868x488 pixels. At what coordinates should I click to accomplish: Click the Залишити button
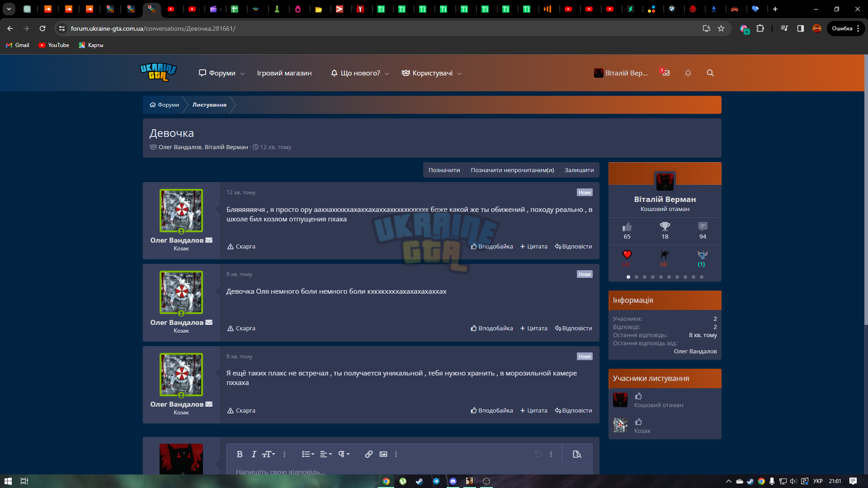(x=579, y=170)
